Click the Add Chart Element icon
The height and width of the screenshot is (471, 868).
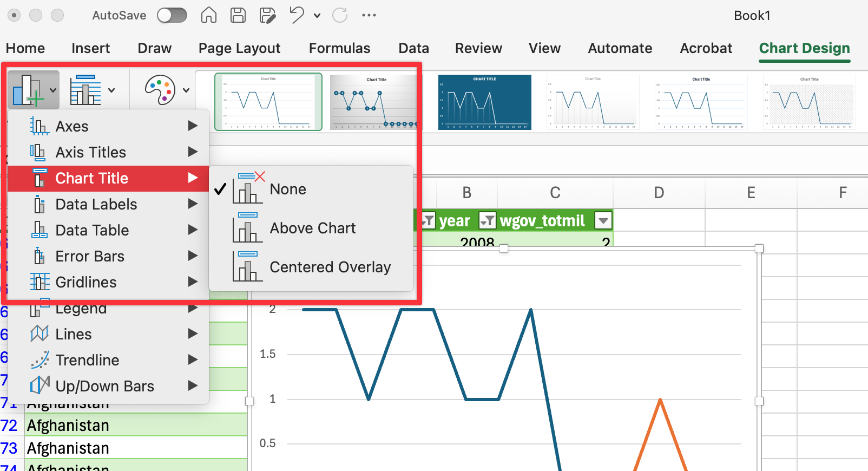27,90
